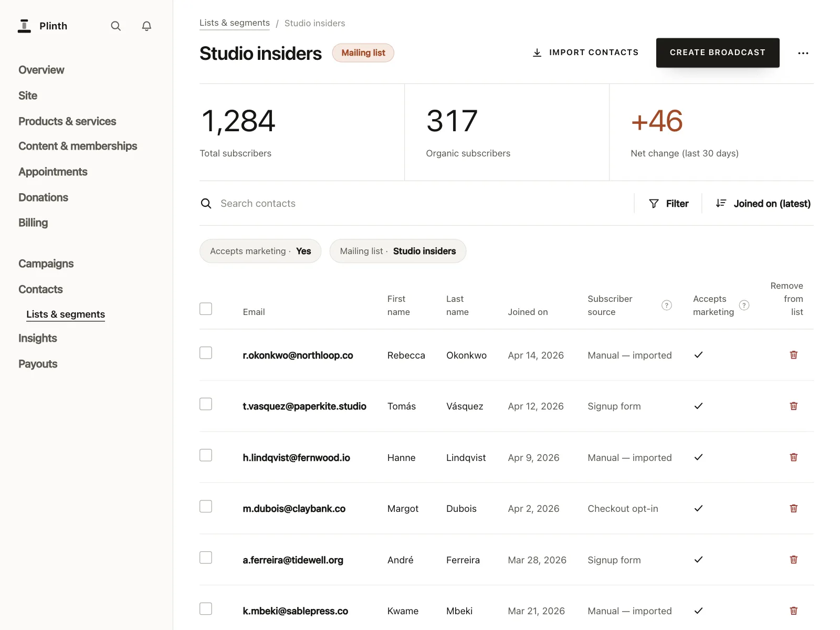This screenshot has height=630, width=840.
Task: Remove m.dubois@claybank.co from list
Action: tap(793, 508)
